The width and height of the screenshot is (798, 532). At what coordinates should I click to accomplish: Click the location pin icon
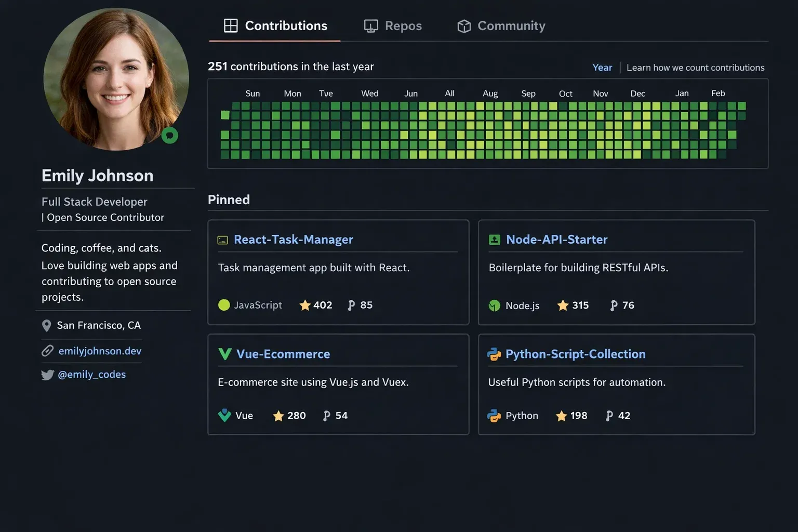(x=46, y=326)
